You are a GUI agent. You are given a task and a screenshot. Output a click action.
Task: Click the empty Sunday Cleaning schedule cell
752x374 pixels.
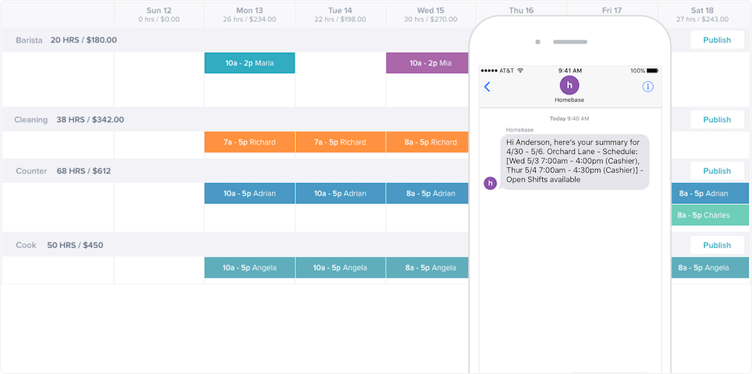point(159,145)
